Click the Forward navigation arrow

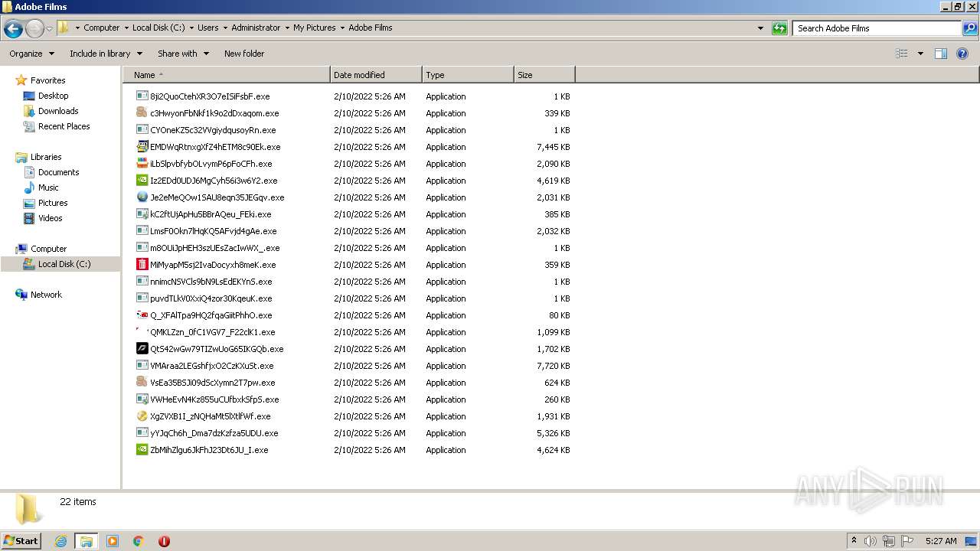click(x=34, y=28)
